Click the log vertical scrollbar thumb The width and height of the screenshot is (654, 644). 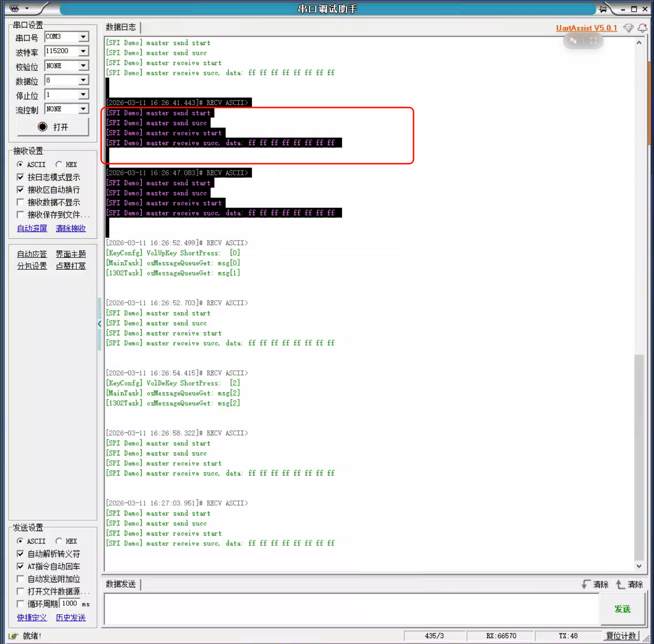(639, 457)
